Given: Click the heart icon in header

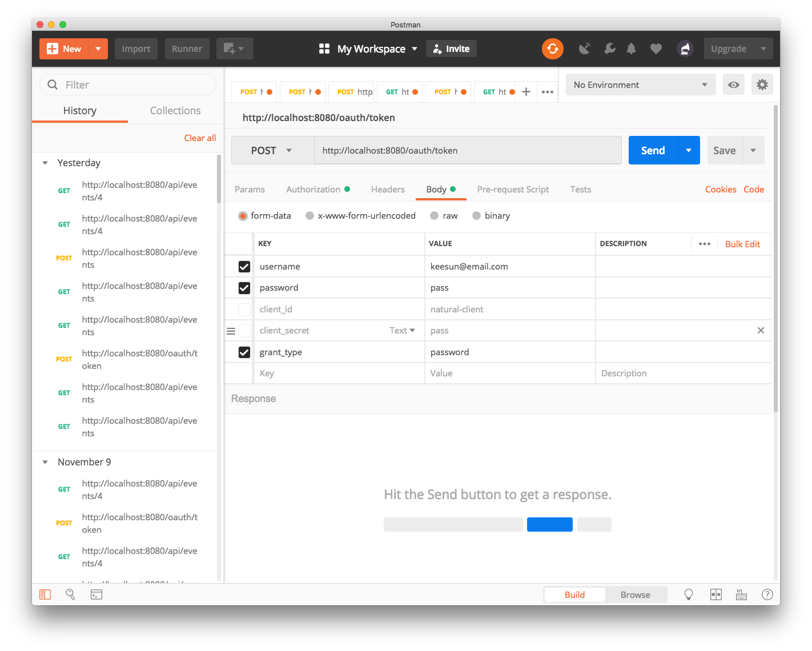Looking at the screenshot, I should click(x=656, y=49).
